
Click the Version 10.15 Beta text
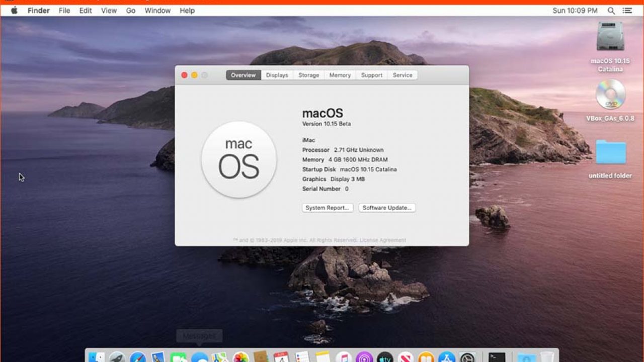(x=327, y=124)
